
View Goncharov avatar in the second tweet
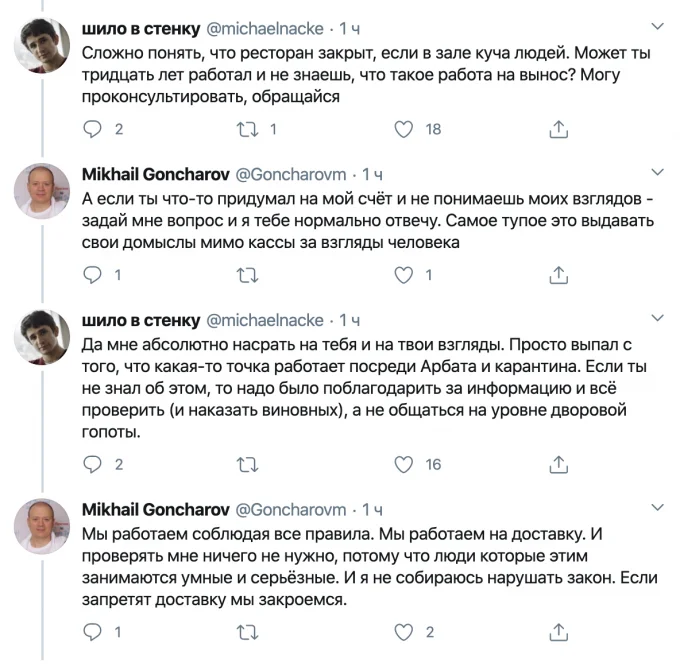click(x=42, y=191)
